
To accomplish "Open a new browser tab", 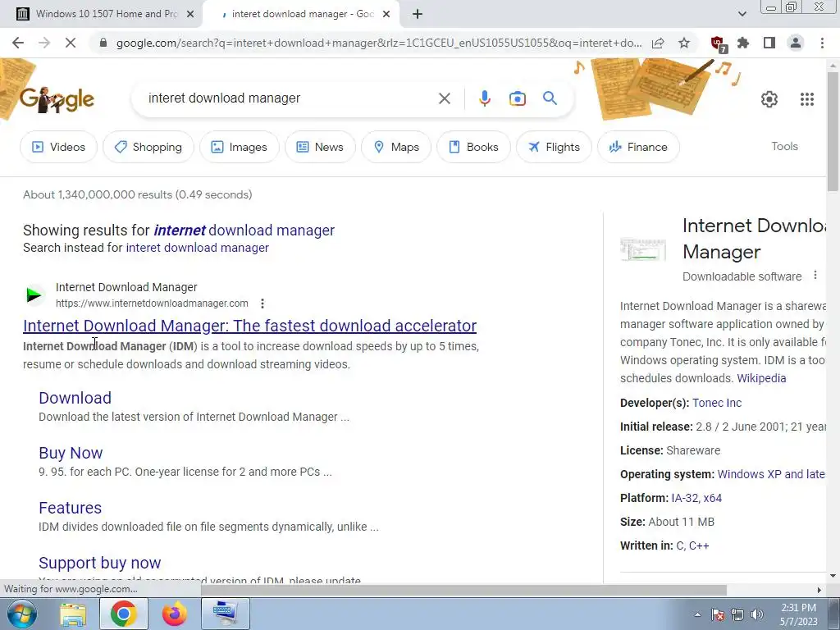I will 418,14.
